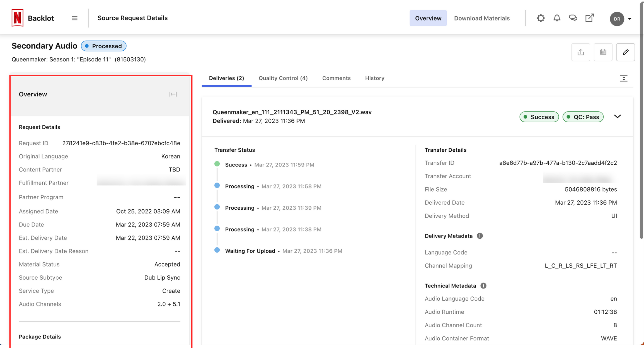Click the Waiting For Upload status step

pos(250,251)
